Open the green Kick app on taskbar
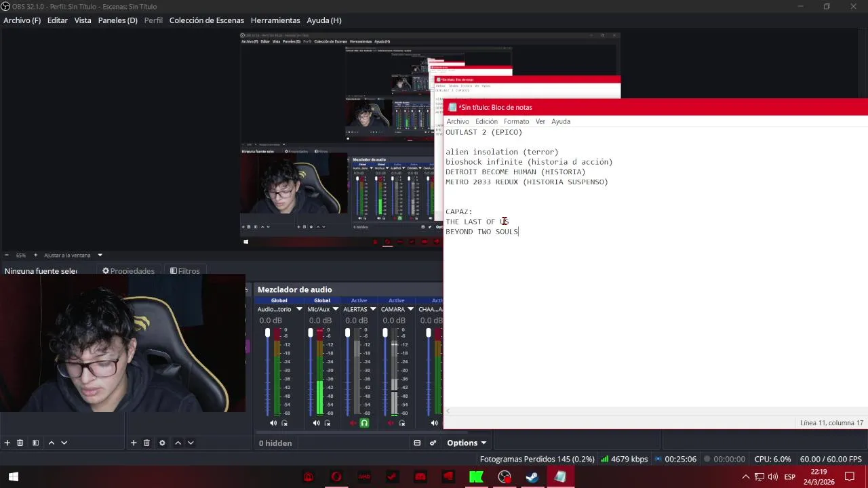Screen dimensions: 868x488 [x=476, y=476]
